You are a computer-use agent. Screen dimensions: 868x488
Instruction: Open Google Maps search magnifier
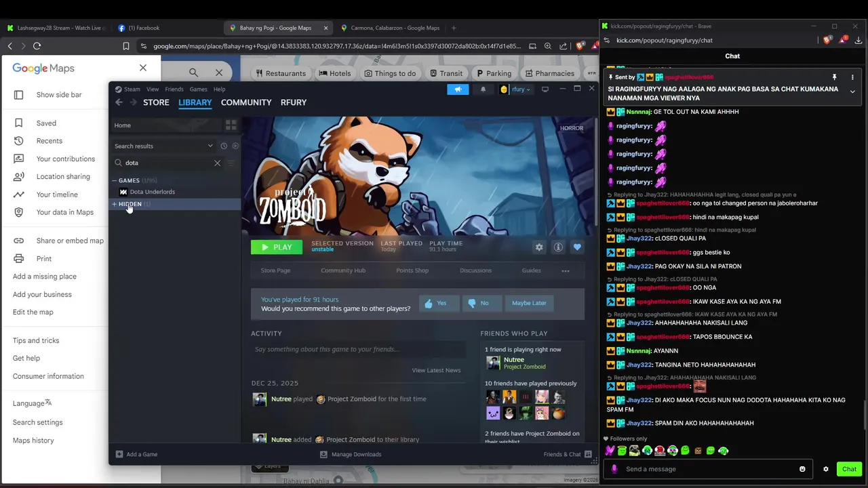coord(193,73)
